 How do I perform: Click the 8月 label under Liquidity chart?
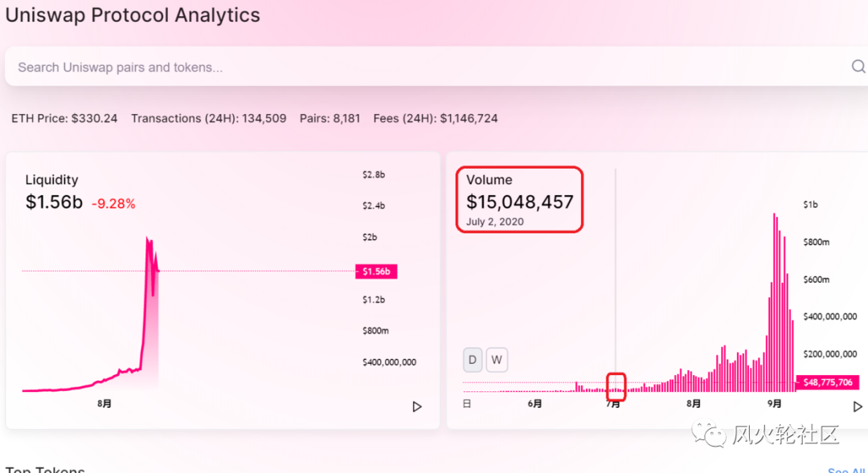tap(104, 404)
